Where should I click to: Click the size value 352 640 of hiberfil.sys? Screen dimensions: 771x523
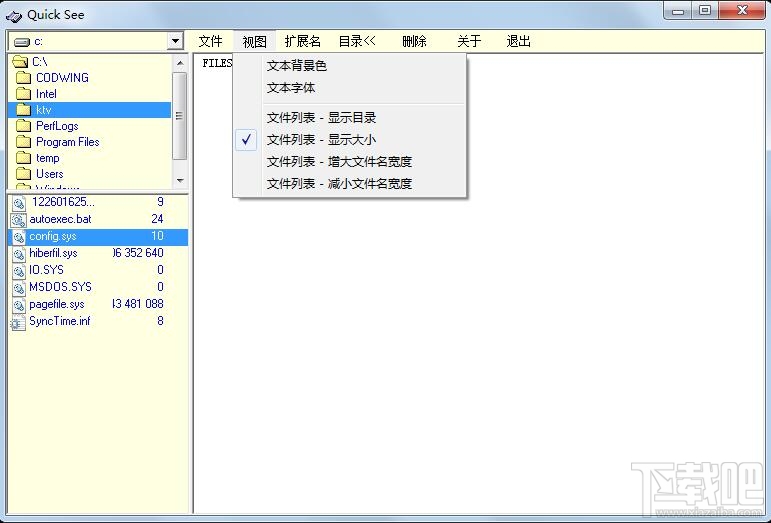coord(138,253)
